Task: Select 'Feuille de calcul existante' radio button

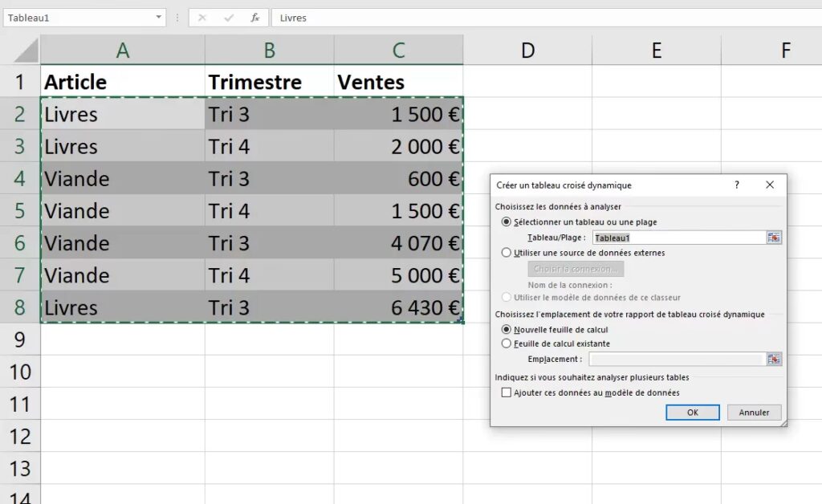Action: coord(507,343)
